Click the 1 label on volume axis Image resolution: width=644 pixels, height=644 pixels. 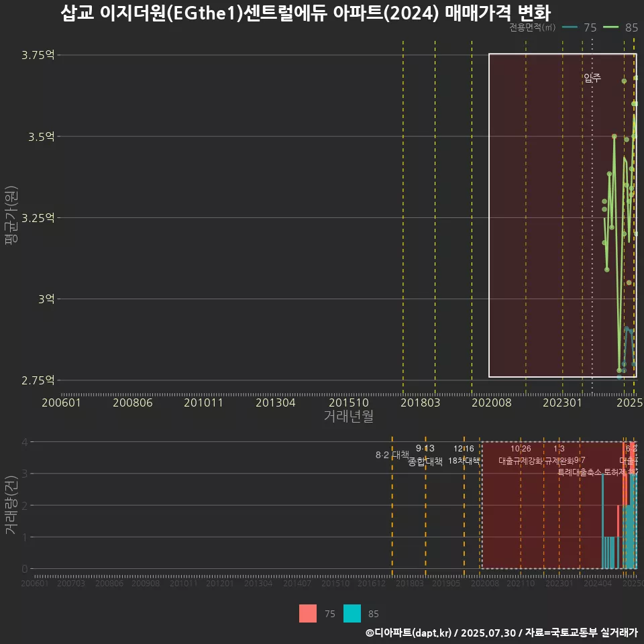[x=25, y=537]
